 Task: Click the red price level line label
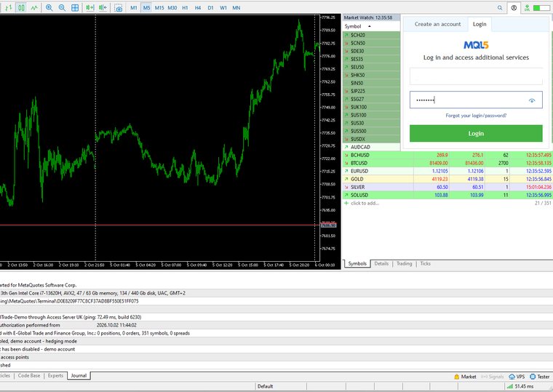pyautogui.click(x=328, y=225)
